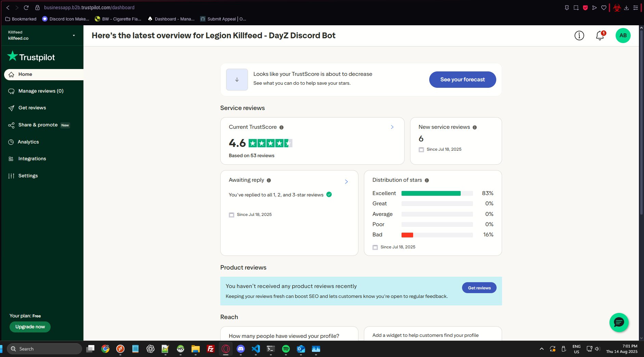
Task: Open the Home sidebar item
Action: pos(44,74)
